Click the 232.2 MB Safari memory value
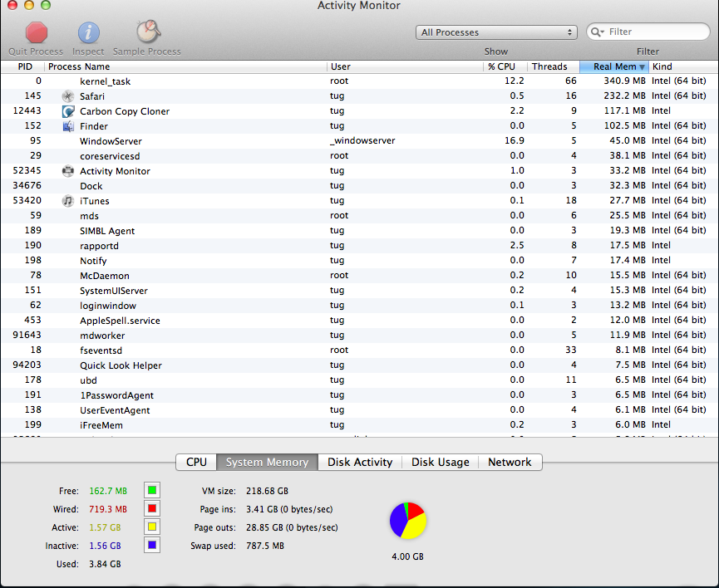 624,96
